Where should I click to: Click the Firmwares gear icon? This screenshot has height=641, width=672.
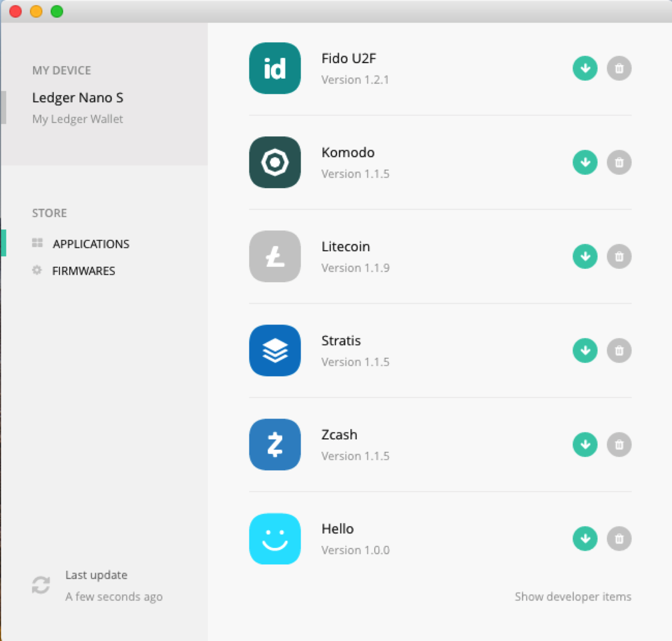pos(37,270)
